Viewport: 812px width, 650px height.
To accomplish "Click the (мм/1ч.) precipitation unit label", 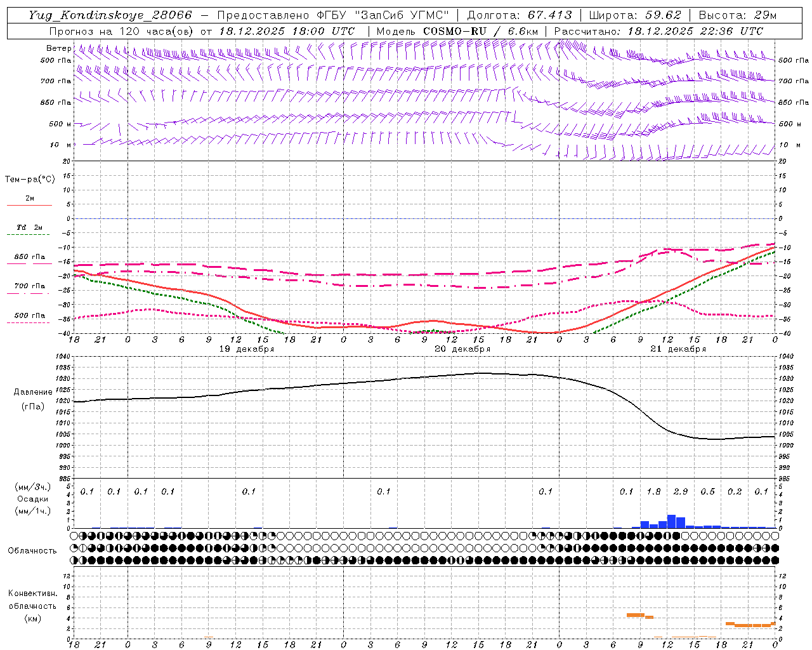I will click(32, 511).
